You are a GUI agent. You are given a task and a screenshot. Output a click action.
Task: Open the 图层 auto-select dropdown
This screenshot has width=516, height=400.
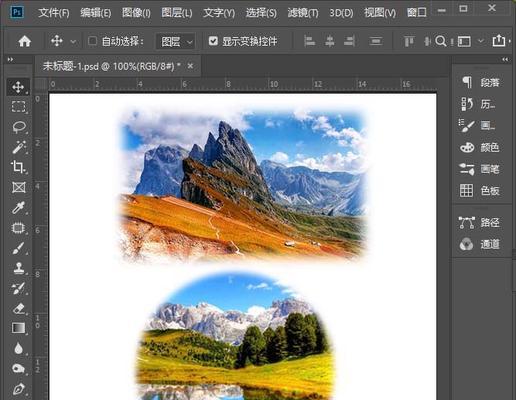click(175, 42)
